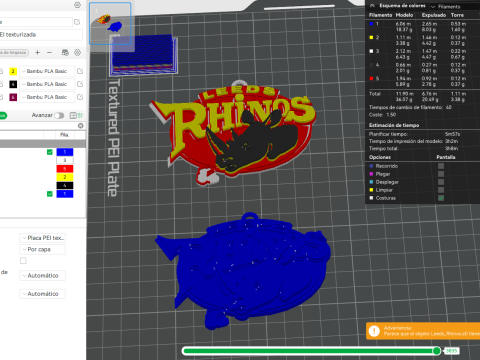The image size is (480, 360).
Task: Click the 3835 layer value box
Action: (452, 351)
